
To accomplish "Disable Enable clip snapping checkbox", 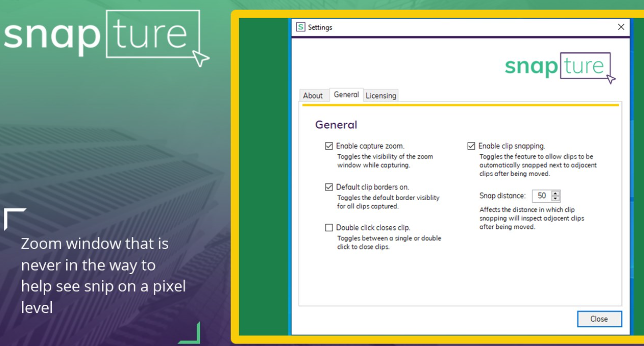I will (471, 146).
